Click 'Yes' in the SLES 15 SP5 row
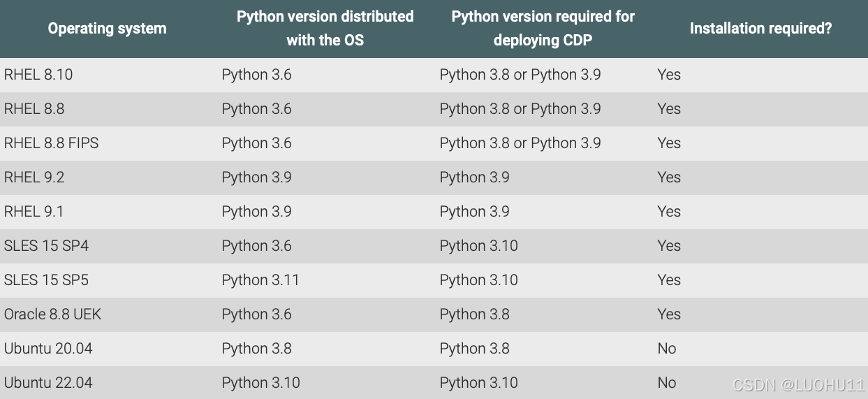The width and height of the screenshot is (868, 399). point(669,280)
